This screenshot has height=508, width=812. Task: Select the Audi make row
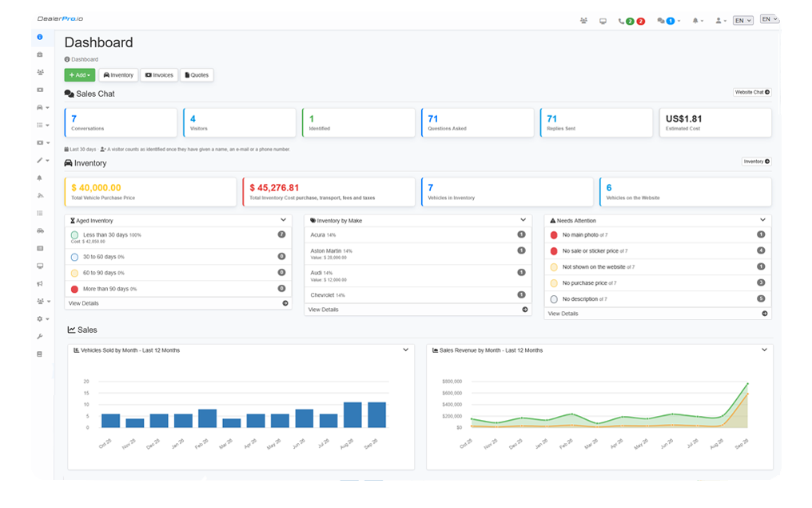pyautogui.click(x=418, y=276)
